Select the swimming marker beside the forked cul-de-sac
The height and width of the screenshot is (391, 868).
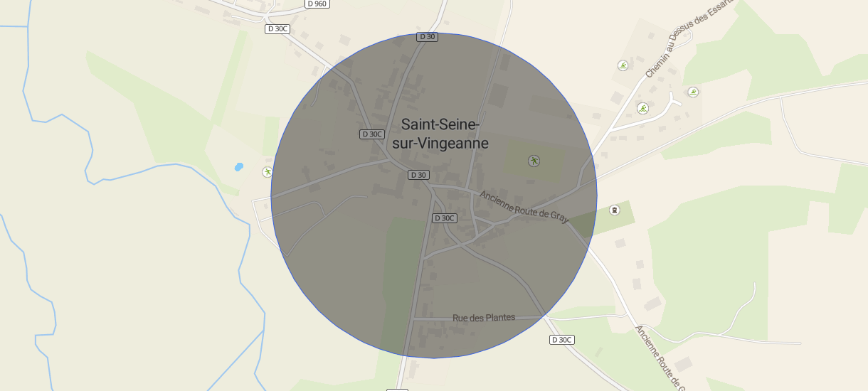pos(642,108)
